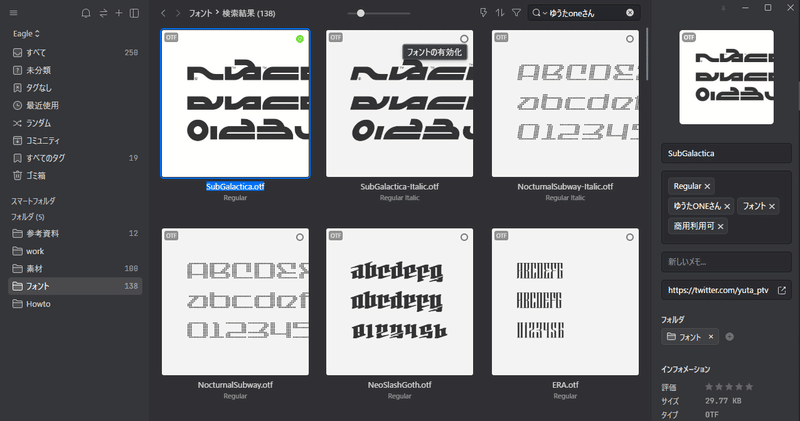This screenshot has width=800, height=421.
Task: Edit the SubGalactica name field
Action: (x=727, y=153)
